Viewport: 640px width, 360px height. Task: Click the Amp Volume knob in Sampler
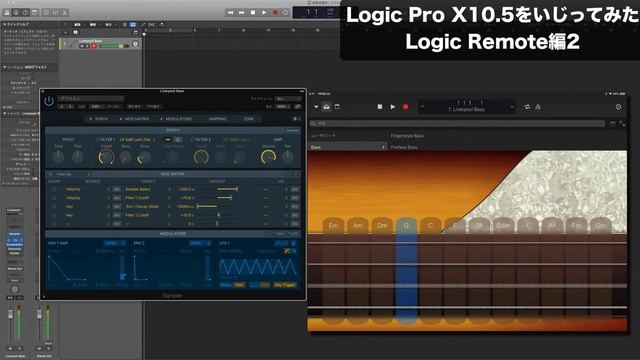click(268, 157)
